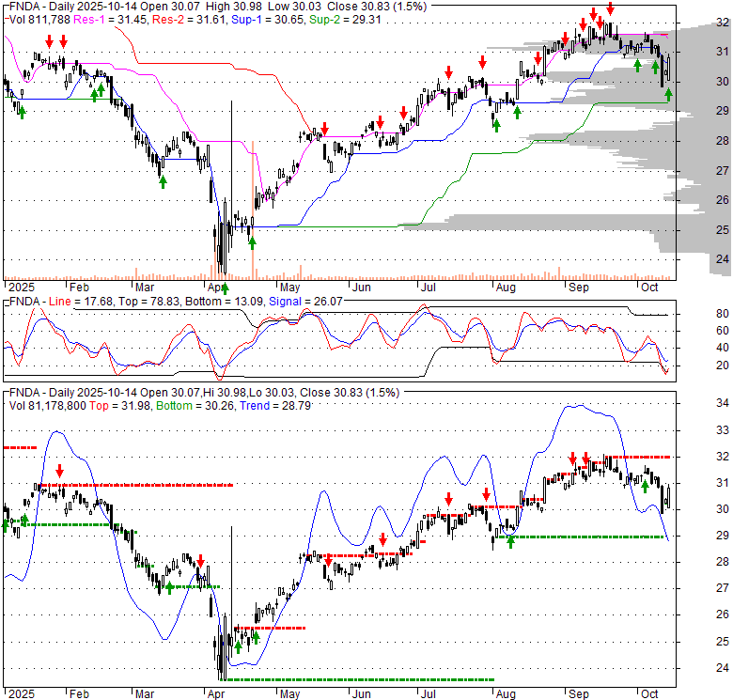Select the Top = 78.83 indicator value

pyautogui.click(x=148, y=302)
